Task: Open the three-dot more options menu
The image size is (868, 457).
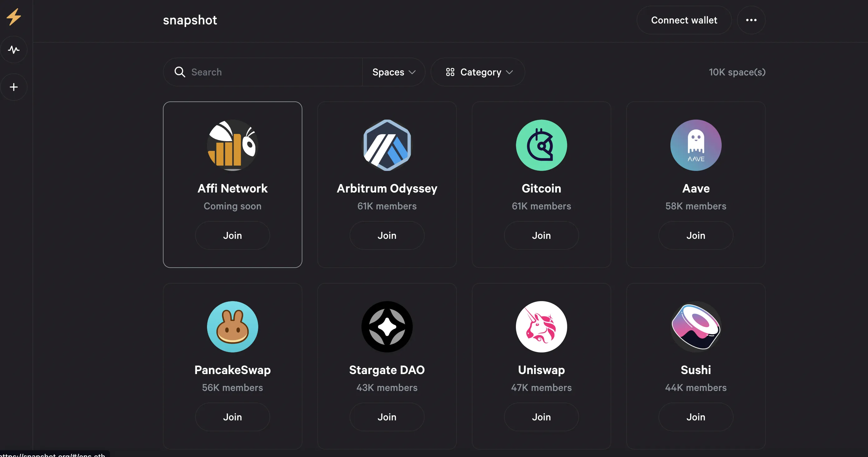Action: click(x=751, y=20)
